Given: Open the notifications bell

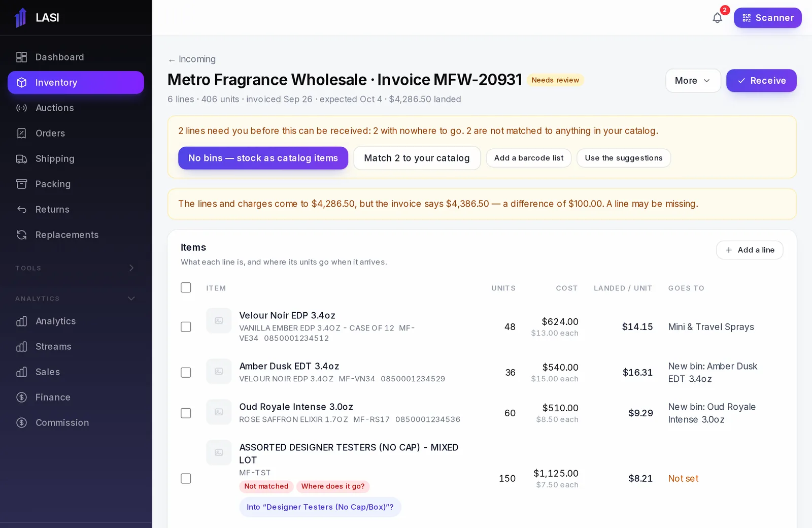Looking at the screenshot, I should pyautogui.click(x=717, y=18).
